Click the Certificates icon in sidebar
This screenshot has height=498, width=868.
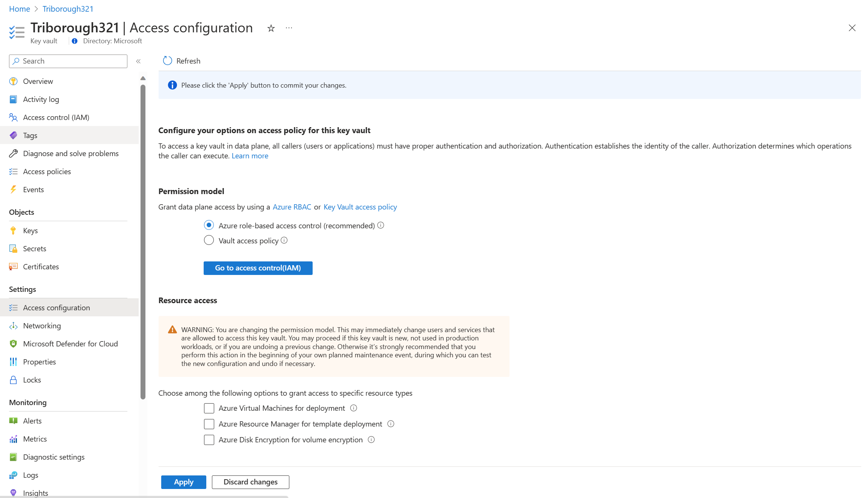pos(13,266)
